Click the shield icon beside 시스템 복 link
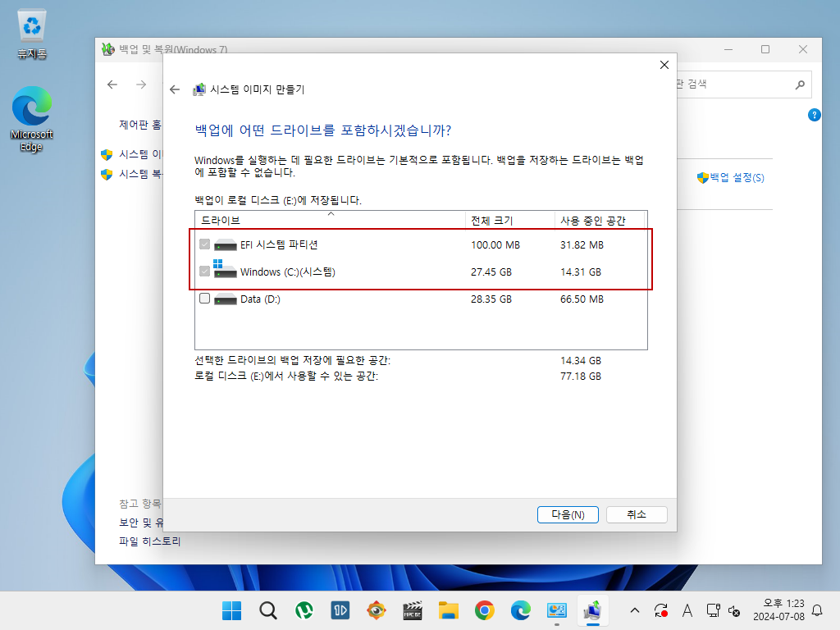This screenshot has width=840, height=630. point(107,174)
